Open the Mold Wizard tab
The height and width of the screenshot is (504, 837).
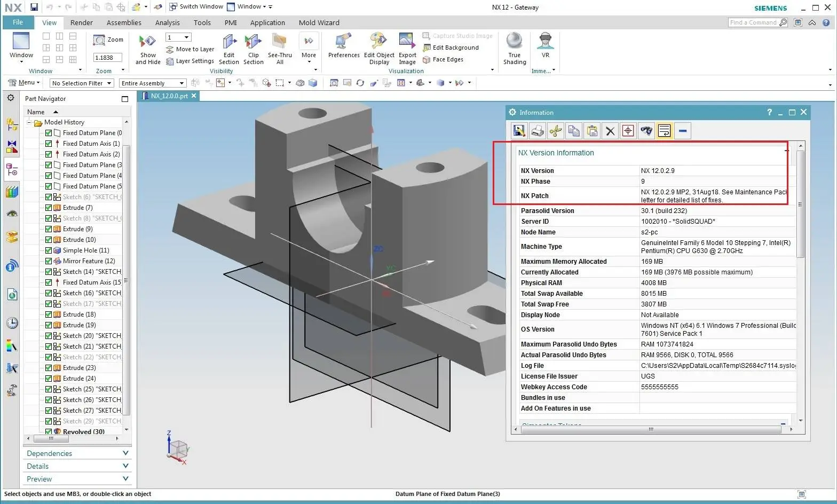point(319,22)
